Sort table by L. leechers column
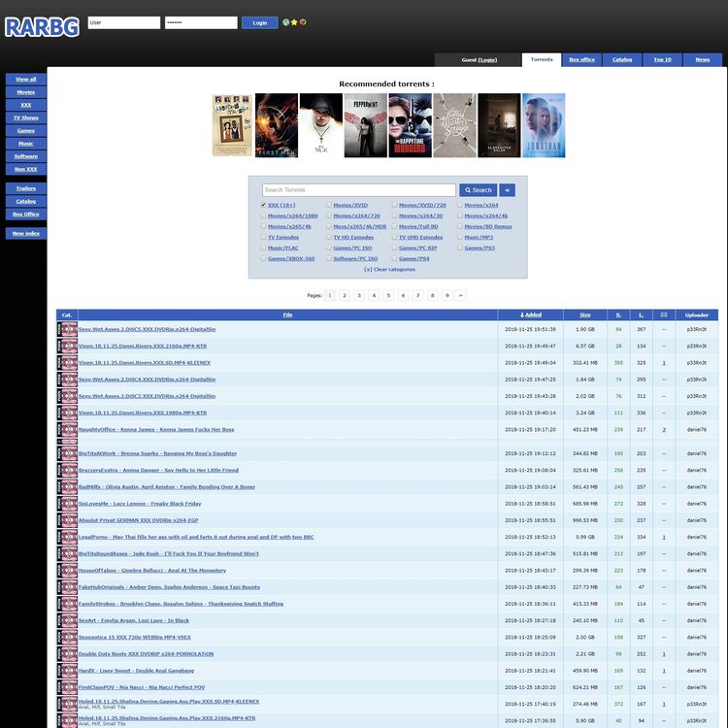 (x=642, y=314)
